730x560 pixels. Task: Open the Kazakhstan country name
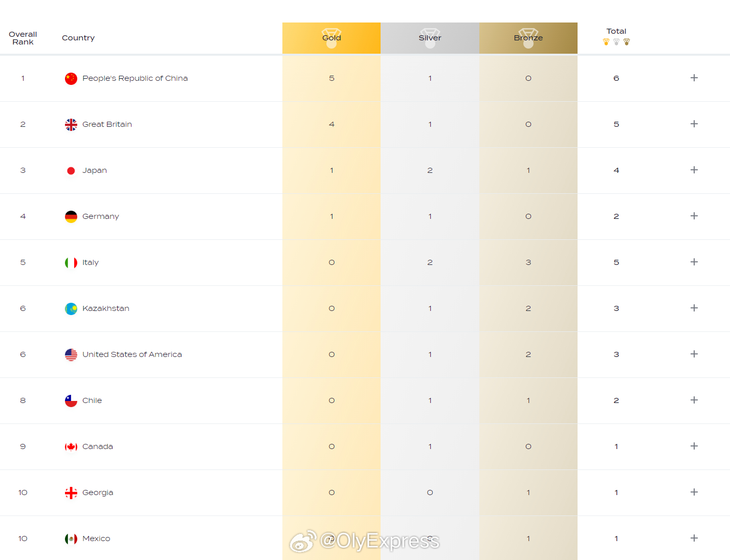pyautogui.click(x=106, y=308)
